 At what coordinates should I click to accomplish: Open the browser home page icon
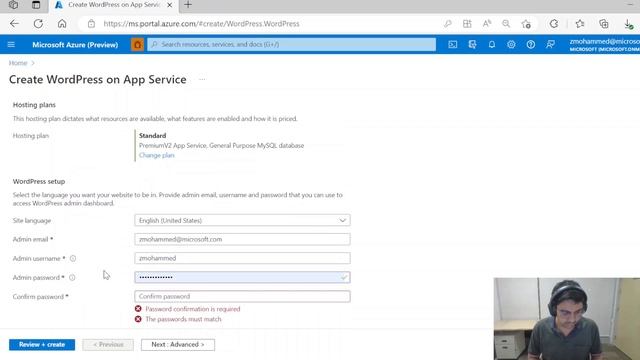pos(62,24)
